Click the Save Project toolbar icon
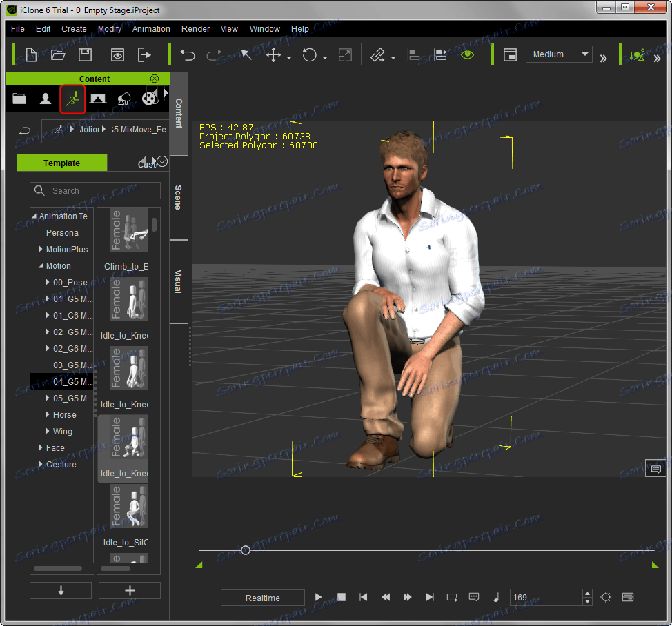 [85, 55]
